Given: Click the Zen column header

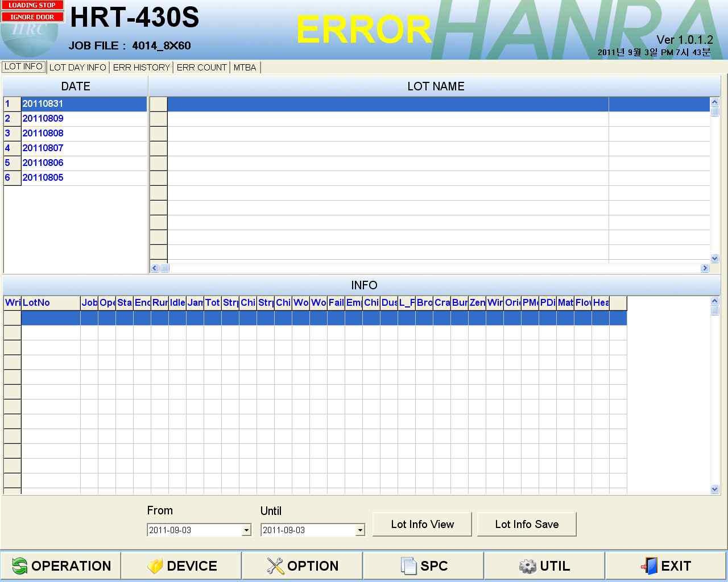Looking at the screenshot, I should pyautogui.click(x=477, y=303).
